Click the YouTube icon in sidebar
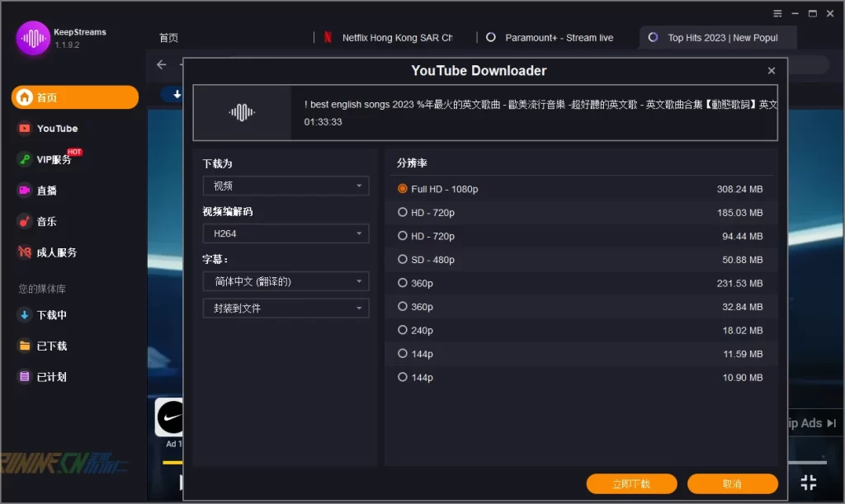The image size is (845, 504). pyautogui.click(x=25, y=129)
